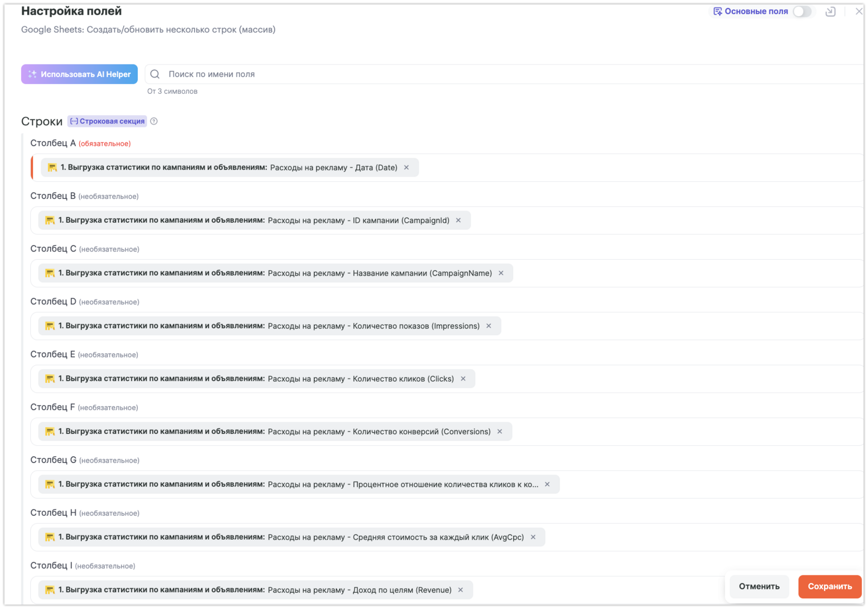
Task: Click the Строковая секция badge
Action: (x=107, y=121)
